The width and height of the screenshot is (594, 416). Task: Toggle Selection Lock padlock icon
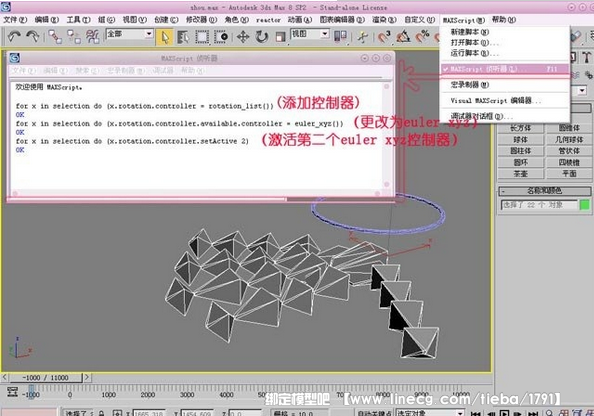point(101,413)
